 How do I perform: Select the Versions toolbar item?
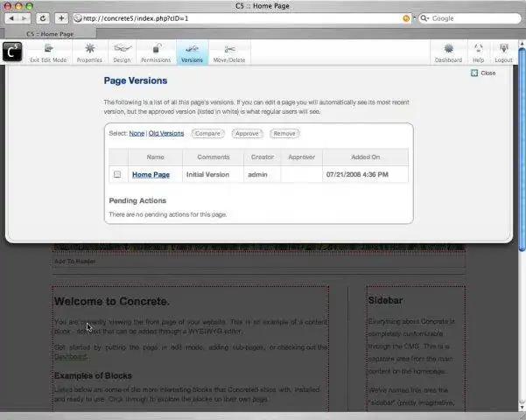[x=193, y=53]
